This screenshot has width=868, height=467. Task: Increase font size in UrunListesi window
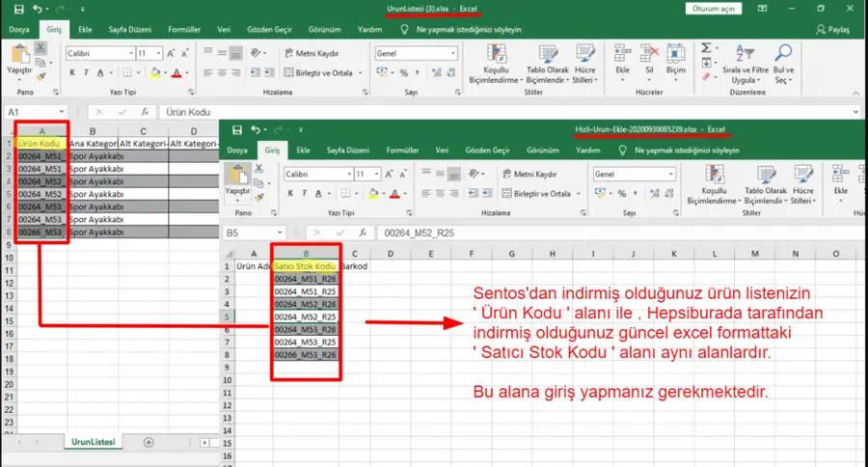coord(171,53)
